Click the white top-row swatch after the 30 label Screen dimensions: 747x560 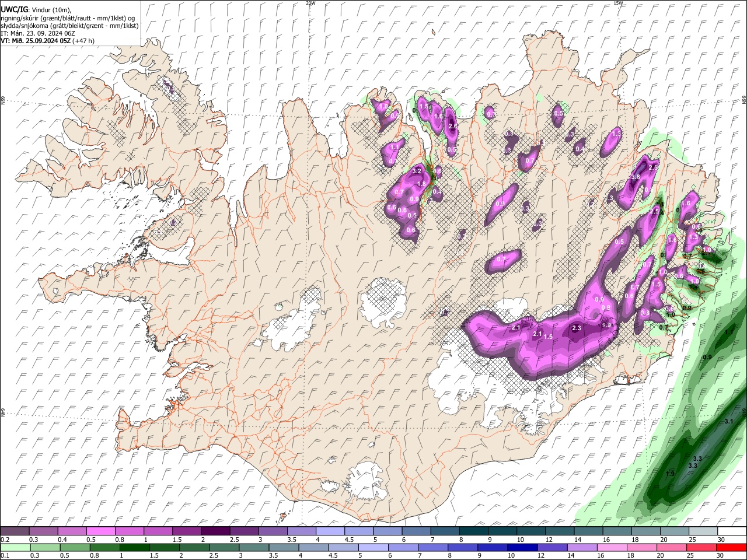[732, 531]
